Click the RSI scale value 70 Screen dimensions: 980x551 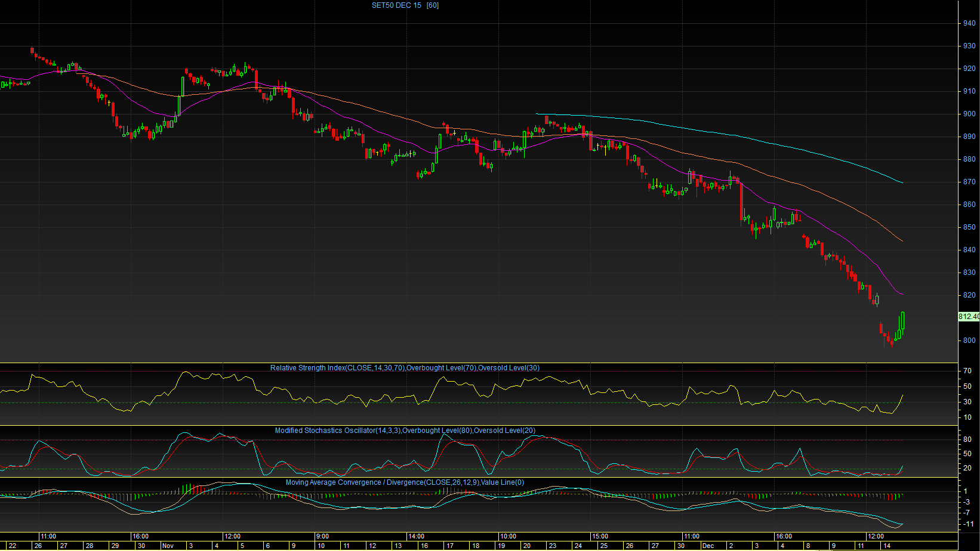[x=967, y=371]
